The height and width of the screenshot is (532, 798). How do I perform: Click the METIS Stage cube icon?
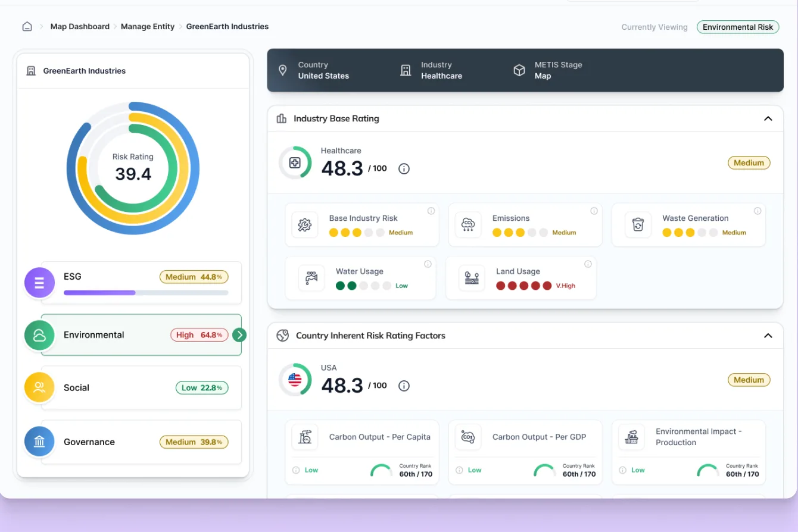click(x=519, y=70)
